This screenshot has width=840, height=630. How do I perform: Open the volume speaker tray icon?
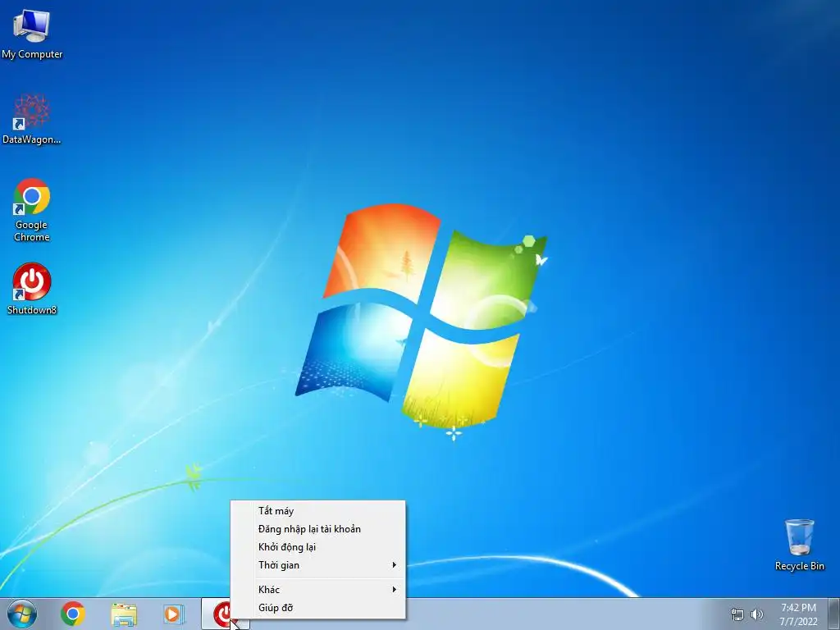(756, 614)
